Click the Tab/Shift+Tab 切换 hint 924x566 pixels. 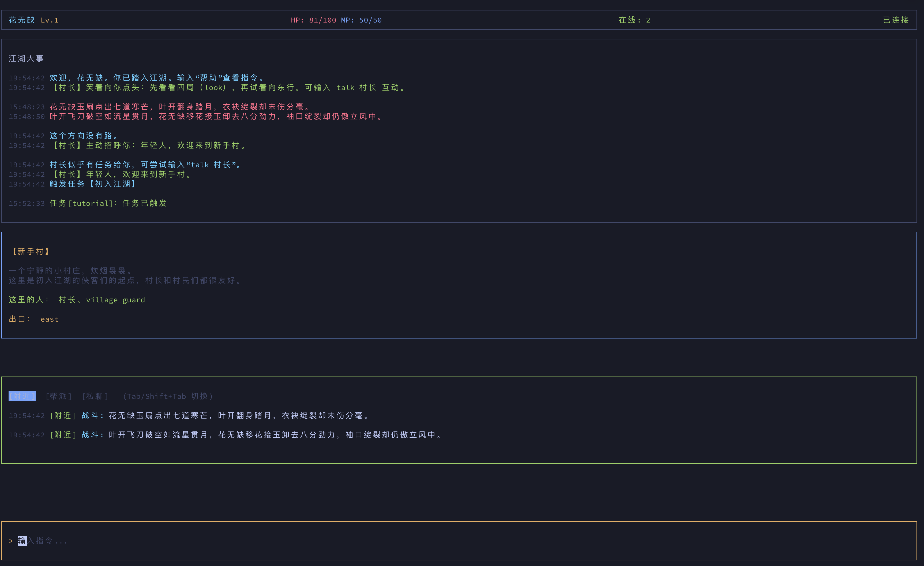(168, 396)
